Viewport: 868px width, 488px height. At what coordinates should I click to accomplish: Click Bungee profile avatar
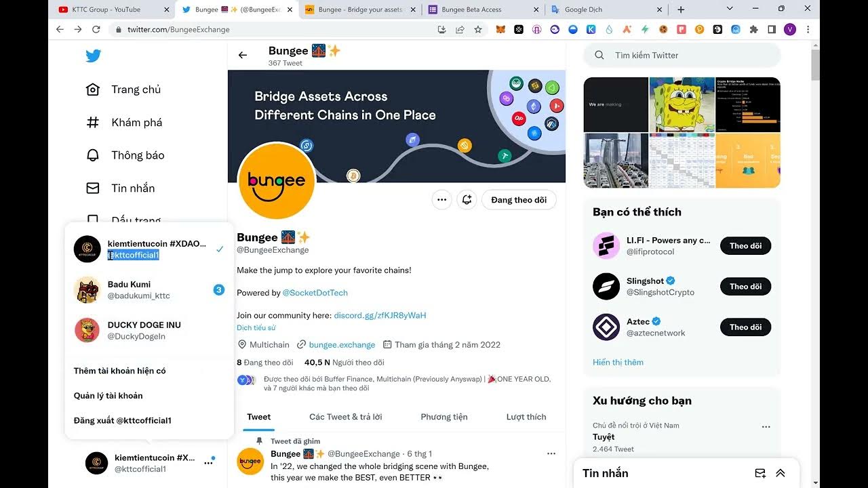coord(276,181)
